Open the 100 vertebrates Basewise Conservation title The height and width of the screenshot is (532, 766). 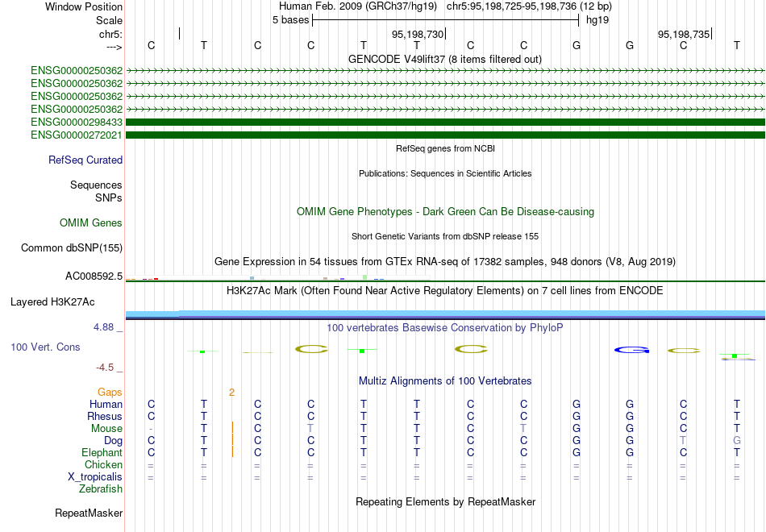pos(444,328)
